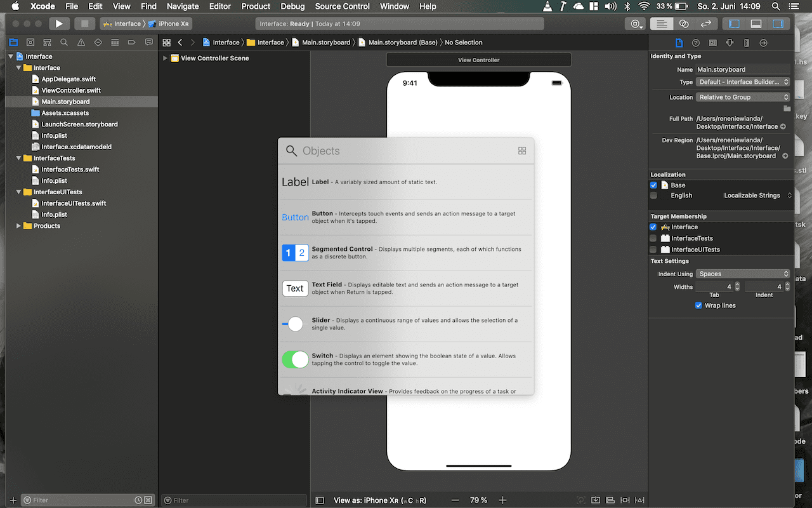The image size is (812, 508).
Task: Click the Run (play) button
Action: (58, 23)
